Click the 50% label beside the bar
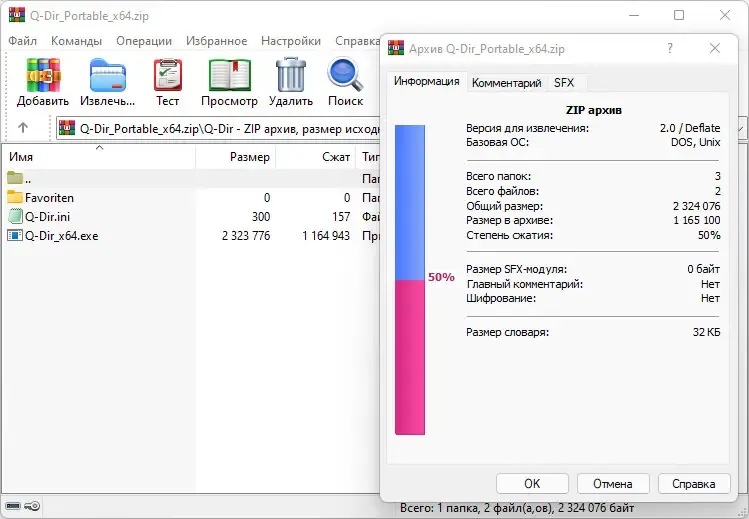Viewport: 749px width, 519px height. 441,277
